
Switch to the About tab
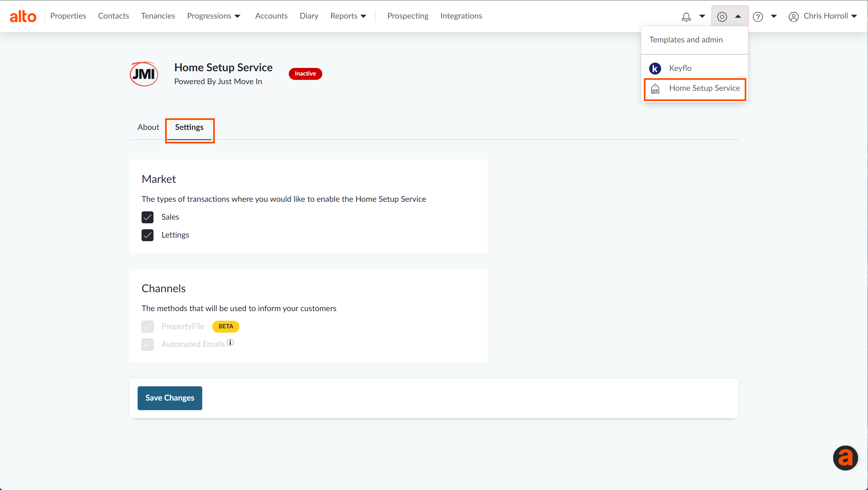148,127
